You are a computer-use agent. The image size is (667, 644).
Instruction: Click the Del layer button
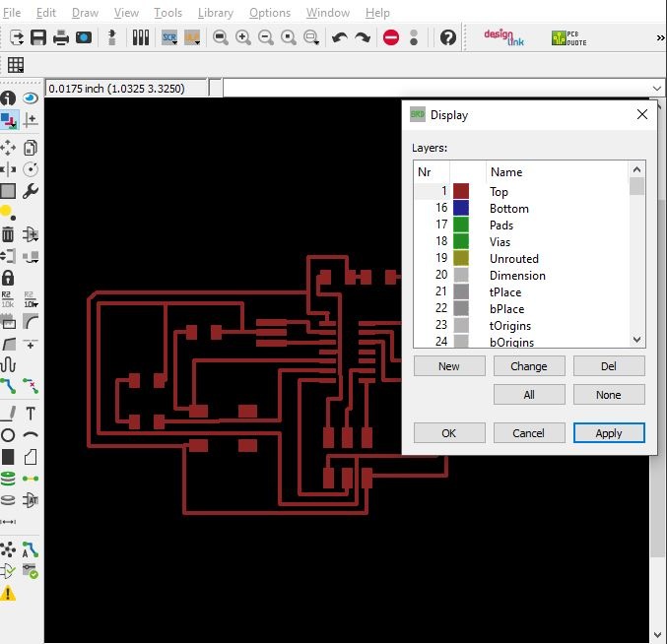[x=609, y=366]
